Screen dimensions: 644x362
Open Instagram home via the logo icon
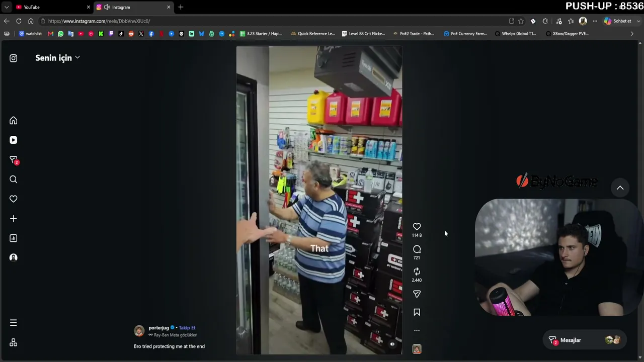(14, 58)
